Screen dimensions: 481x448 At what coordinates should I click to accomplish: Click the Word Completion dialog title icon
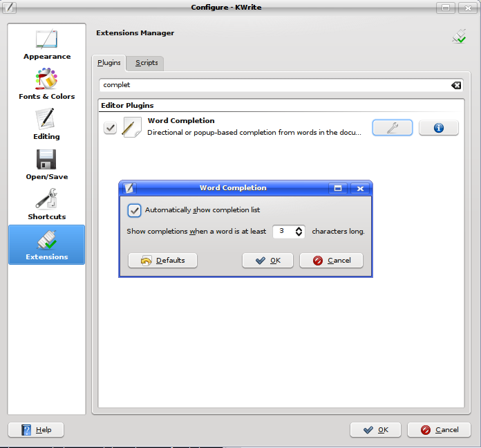[129, 188]
